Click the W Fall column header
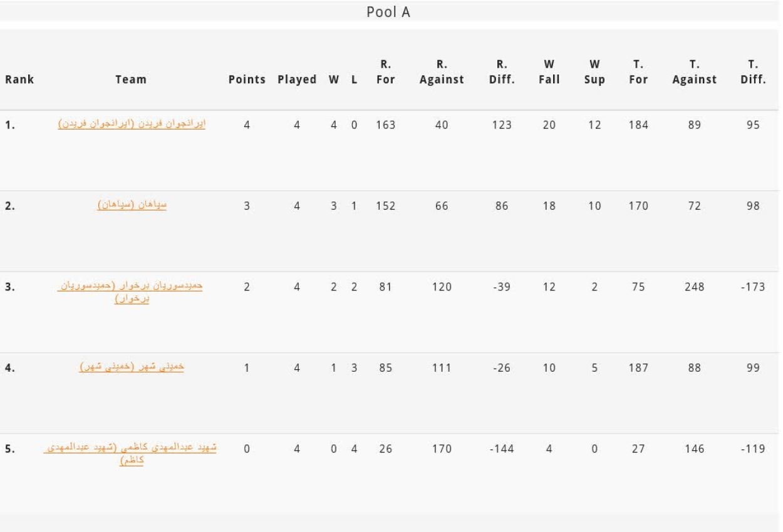Viewport: 783px width, 532px height. coord(549,72)
